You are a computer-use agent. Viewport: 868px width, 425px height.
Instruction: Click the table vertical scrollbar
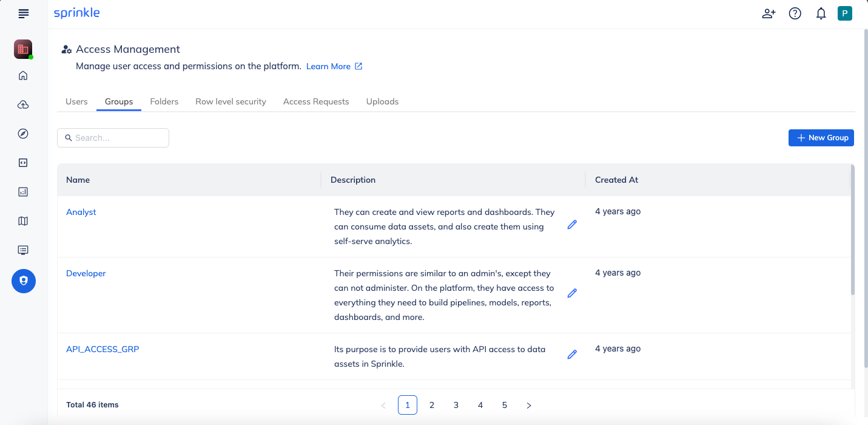853,229
